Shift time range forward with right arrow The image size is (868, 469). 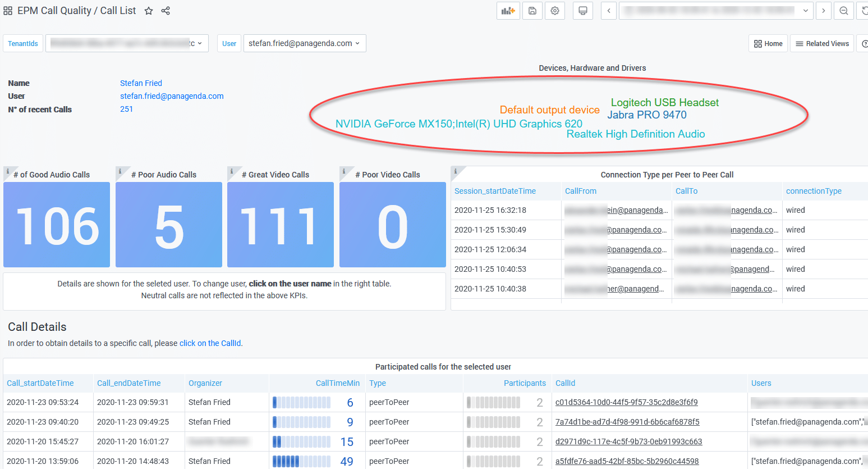click(823, 11)
